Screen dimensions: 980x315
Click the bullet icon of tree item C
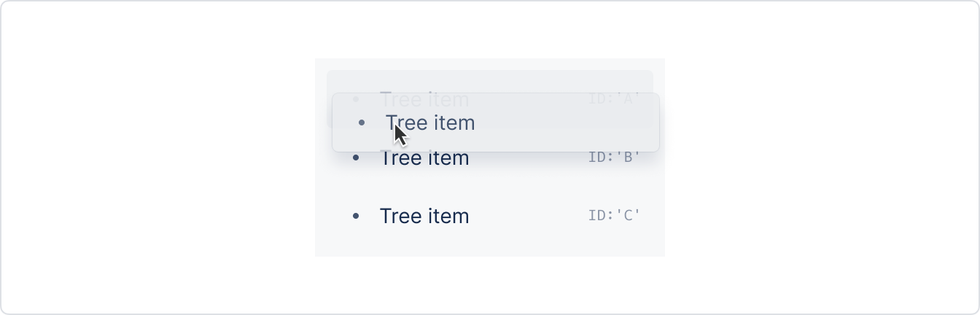click(356, 216)
